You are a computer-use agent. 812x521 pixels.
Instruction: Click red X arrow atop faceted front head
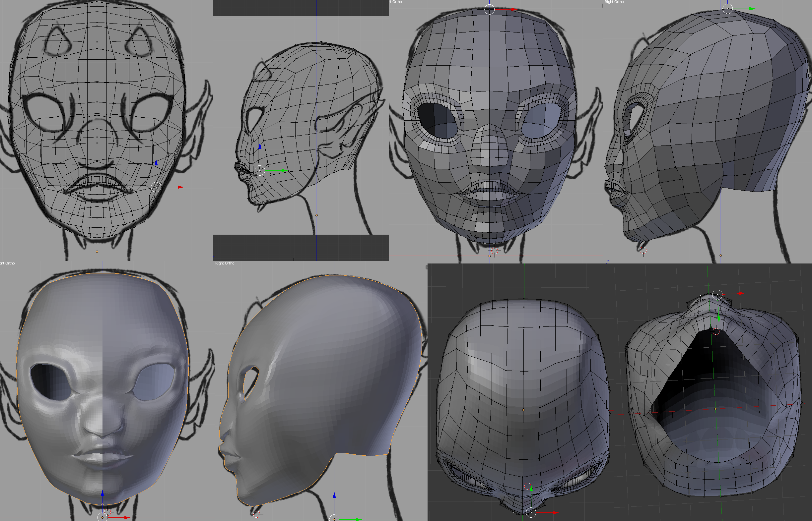coord(514,10)
